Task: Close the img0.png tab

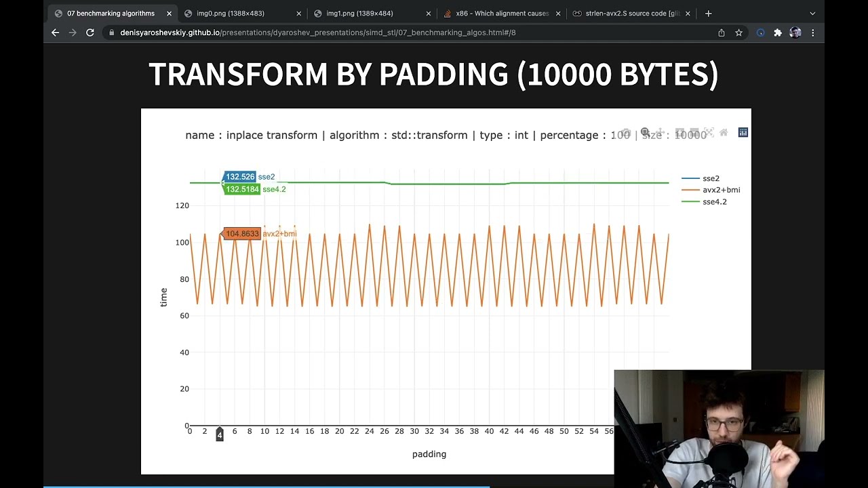Action: [299, 14]
